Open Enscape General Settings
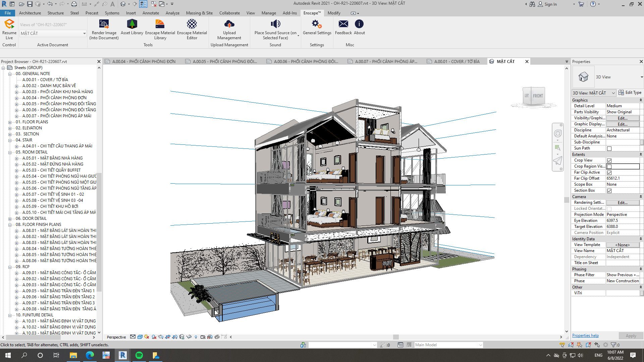Viewport: 644px width, 362px height. [317, 24]
